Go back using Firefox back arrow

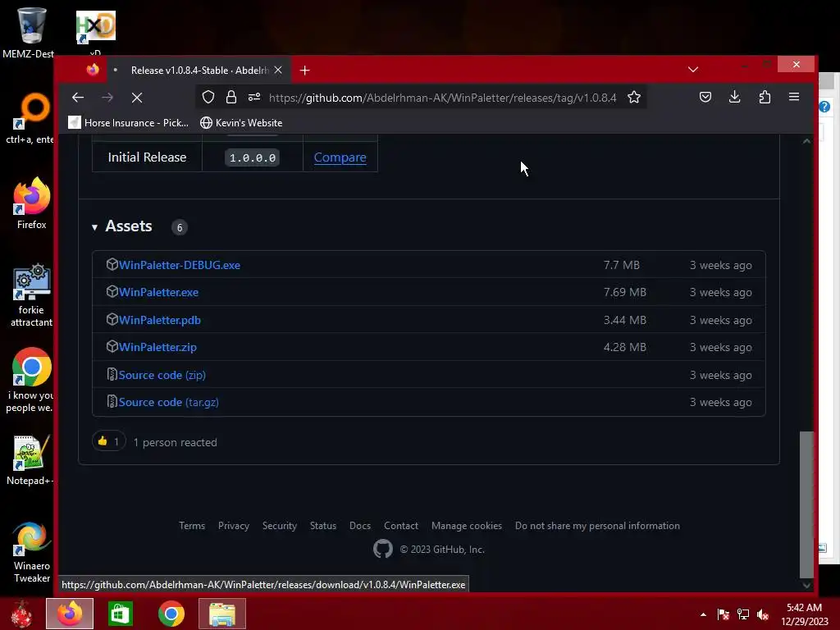pos(78,98)
